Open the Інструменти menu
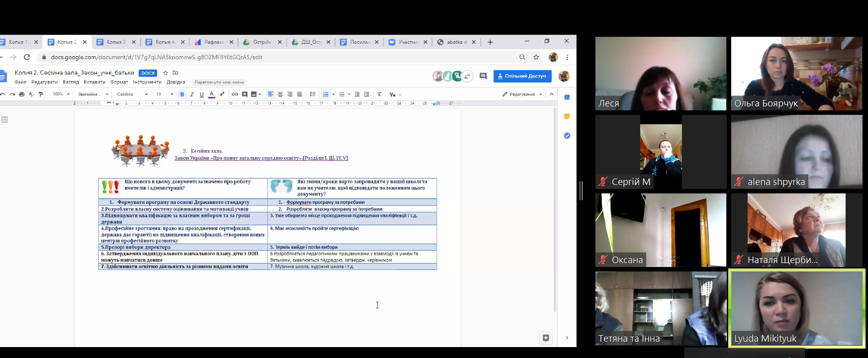This screenshot has width=868, height=358. [147, 82]
